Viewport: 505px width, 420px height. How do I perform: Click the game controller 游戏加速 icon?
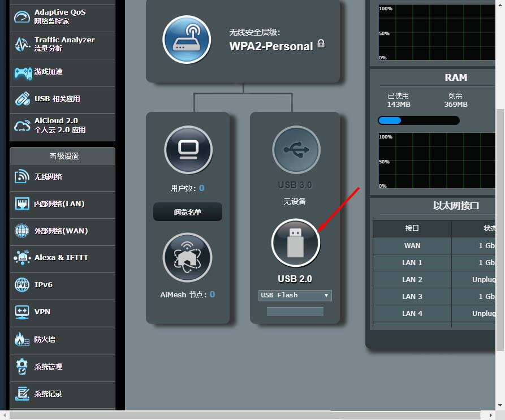pos(23,73)
